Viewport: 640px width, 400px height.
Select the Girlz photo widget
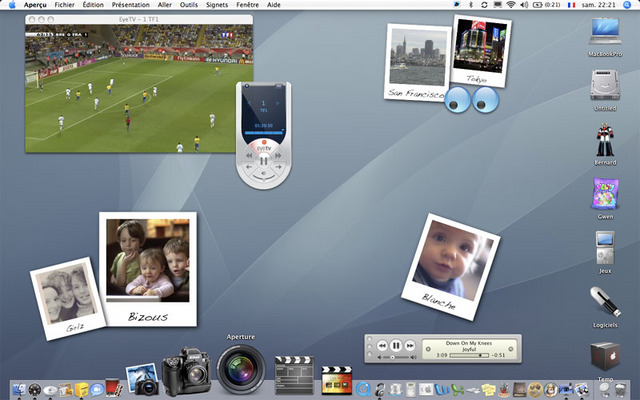67,298
